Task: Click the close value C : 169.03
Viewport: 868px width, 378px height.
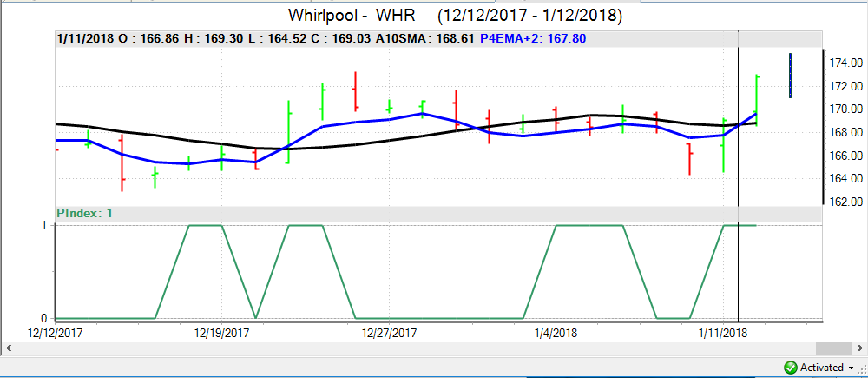Action: click(x=342, y=39)
